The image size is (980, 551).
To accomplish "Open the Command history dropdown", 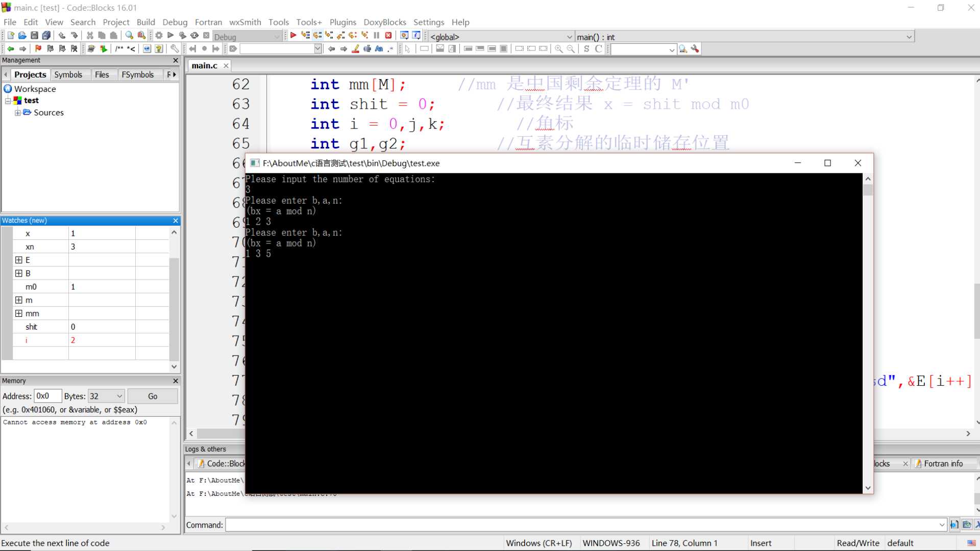I will click(942, 525).
